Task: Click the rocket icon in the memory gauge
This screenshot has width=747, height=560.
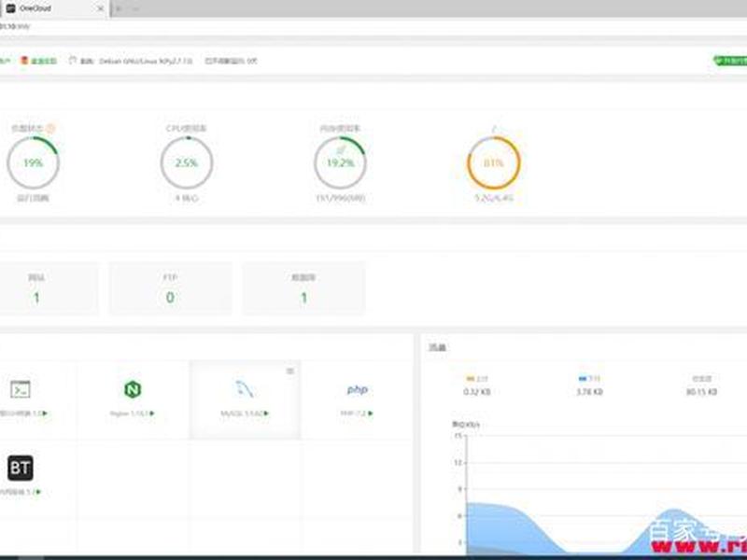Action: tap(341, 150)
